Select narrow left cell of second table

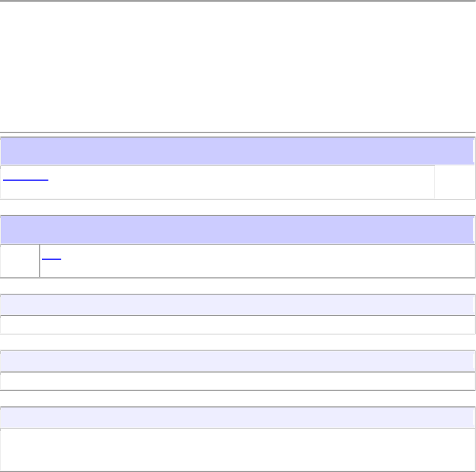click(20, 261)
